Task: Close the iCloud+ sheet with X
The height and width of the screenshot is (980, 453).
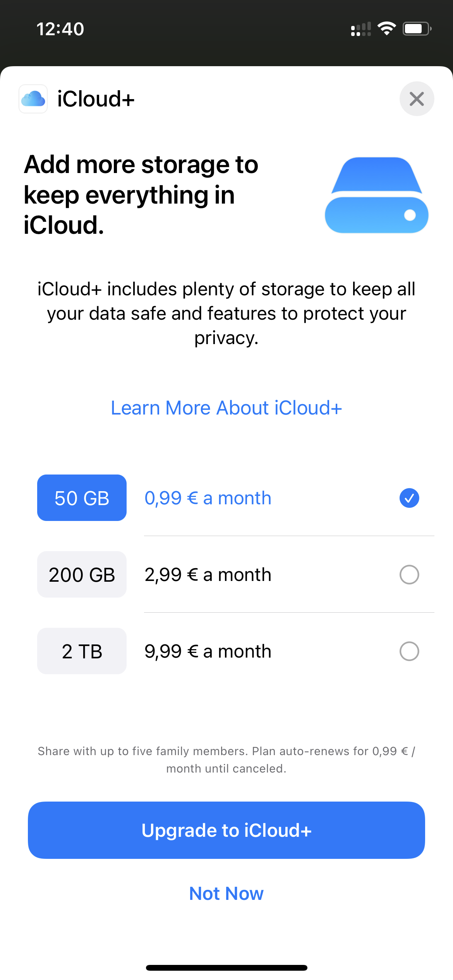Action: coord(417,99)
